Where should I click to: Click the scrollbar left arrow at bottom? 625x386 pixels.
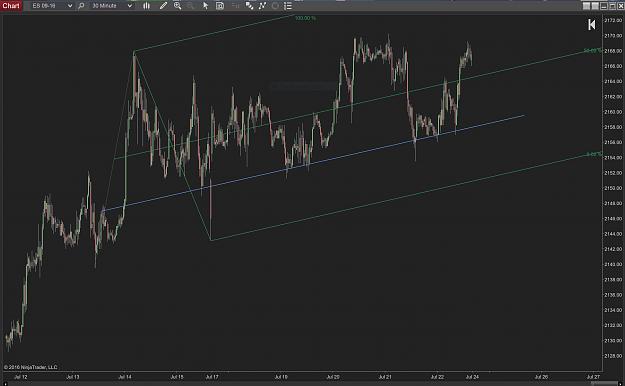[x=5, y=383]
